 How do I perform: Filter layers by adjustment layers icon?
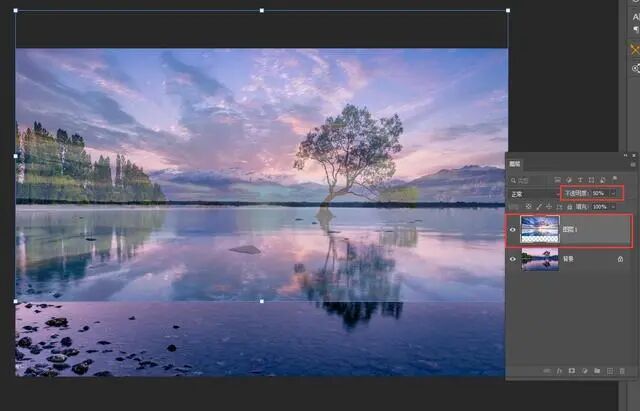click(569, 180)
